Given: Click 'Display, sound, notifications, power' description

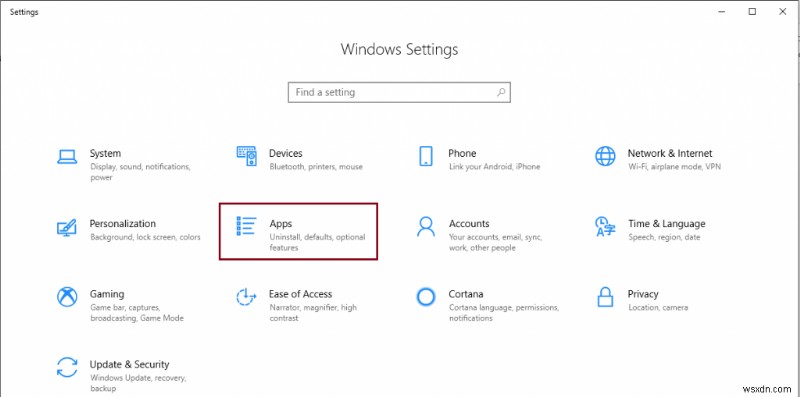Looking at the screenshot, I should [140, 172].
